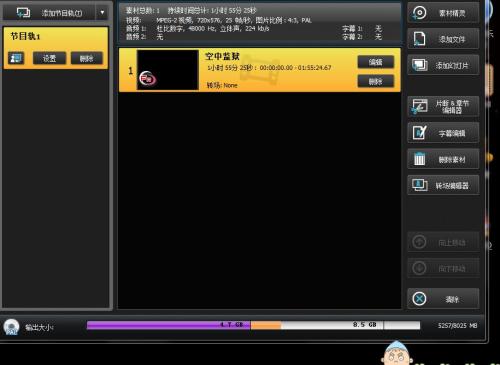Open the 素材精灵 source wizard
500x365 pixels.
point(443,13)
